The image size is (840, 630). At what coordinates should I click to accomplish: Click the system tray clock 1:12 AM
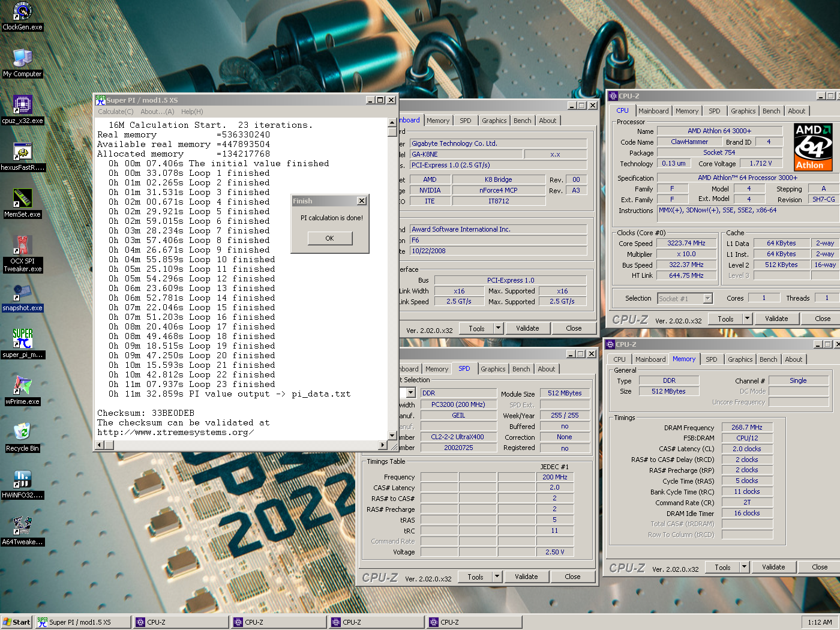pos(820,622)
